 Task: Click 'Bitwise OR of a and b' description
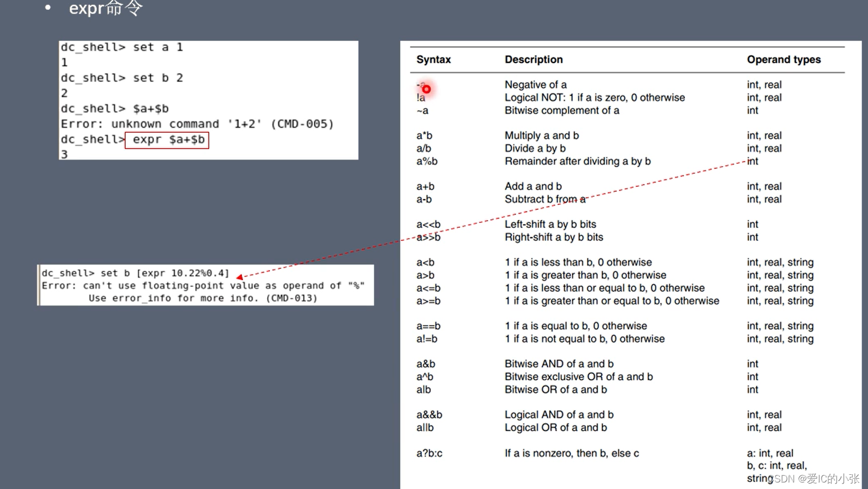556,390
